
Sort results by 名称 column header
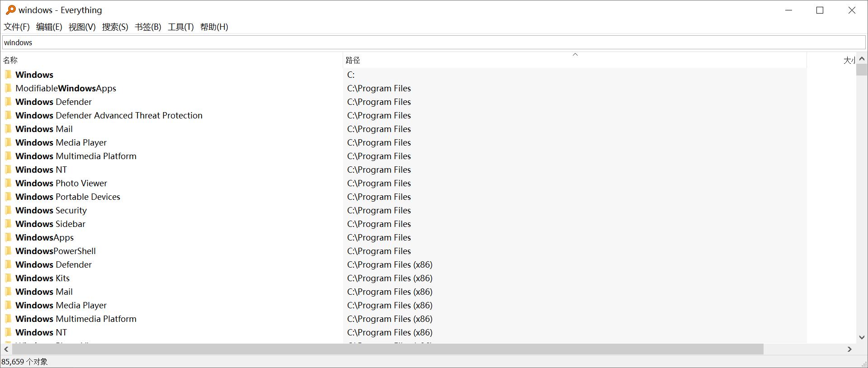(x=10, y=60)
